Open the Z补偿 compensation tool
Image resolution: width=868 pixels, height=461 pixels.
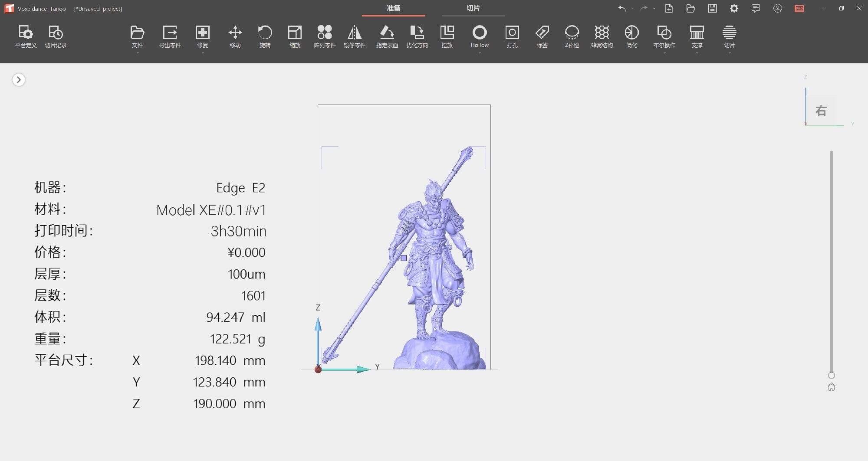point(572,36)
